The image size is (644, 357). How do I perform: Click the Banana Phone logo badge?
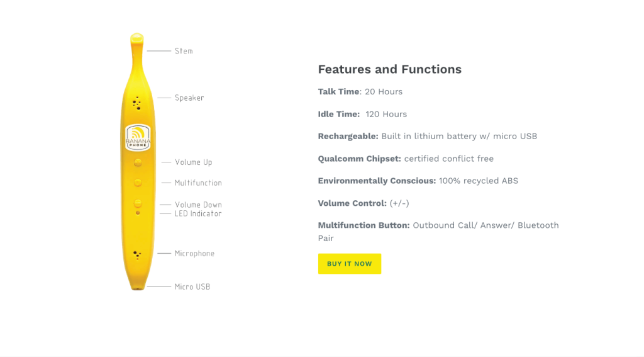(138, 137)
